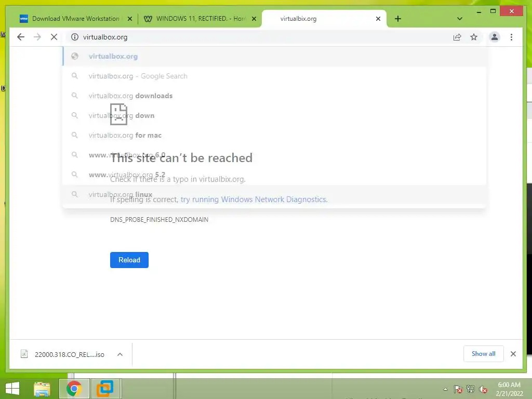Open File Explorer from the taskbar
Image resolution: width=532 pixels, height=399 pixels.
(42, 389)
